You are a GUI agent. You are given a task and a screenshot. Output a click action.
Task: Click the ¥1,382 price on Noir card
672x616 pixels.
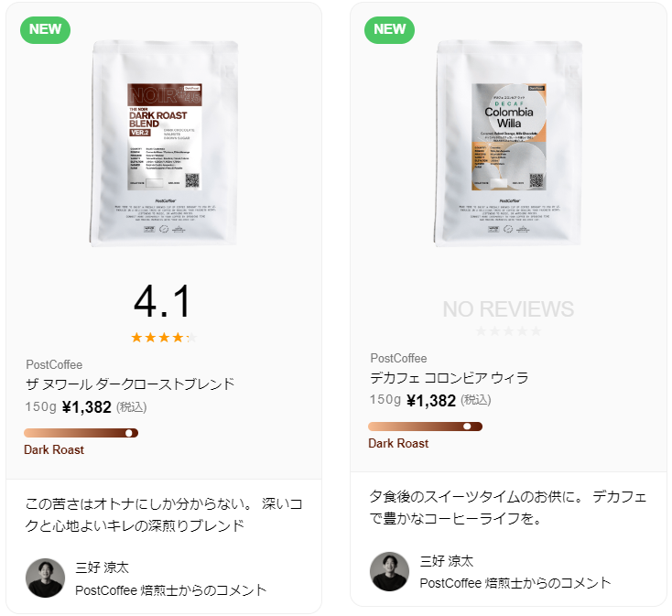[87, 407]
